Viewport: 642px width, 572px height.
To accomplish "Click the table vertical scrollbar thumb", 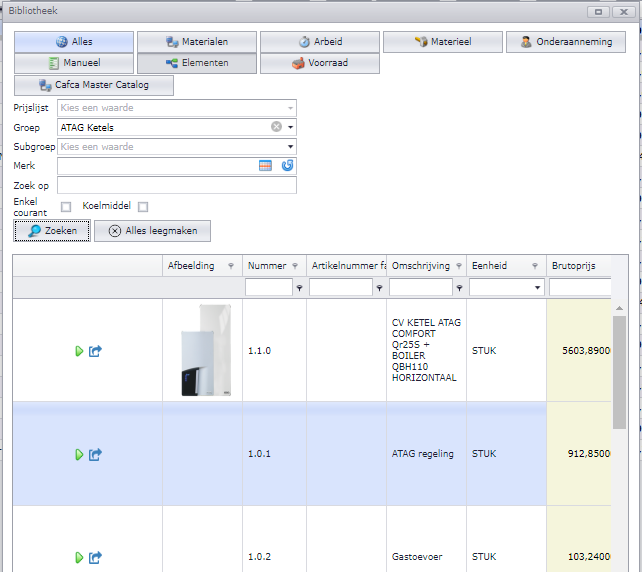I will coord(619,372).
